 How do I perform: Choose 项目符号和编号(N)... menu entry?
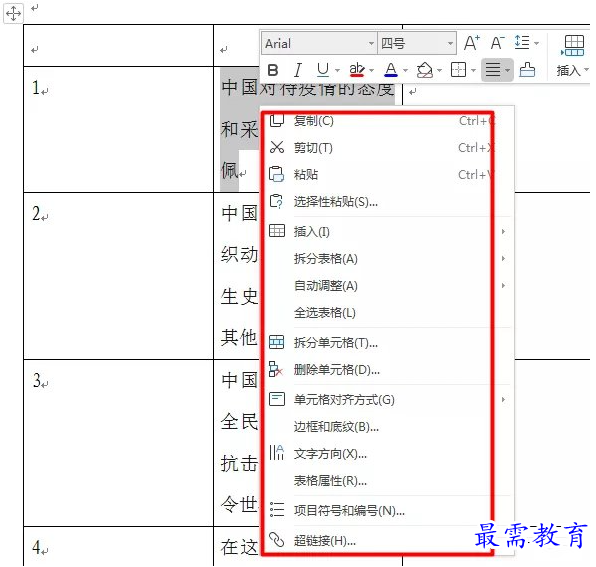tap(388, 510)
